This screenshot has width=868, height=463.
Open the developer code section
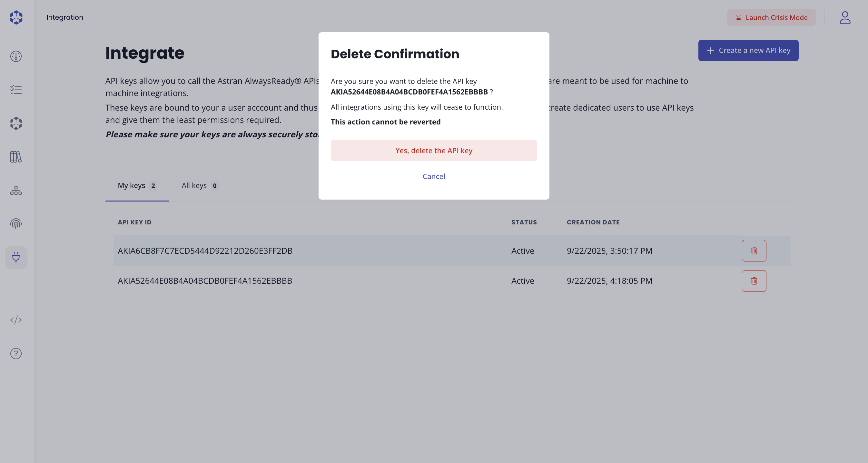pos(16,320)
